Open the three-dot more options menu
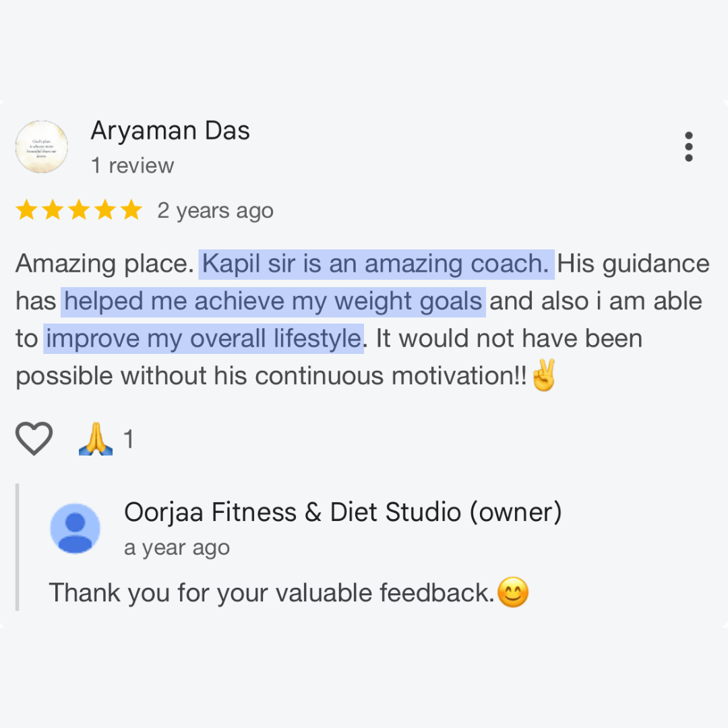This screenshot has height=728, width=728. (688, 147)
